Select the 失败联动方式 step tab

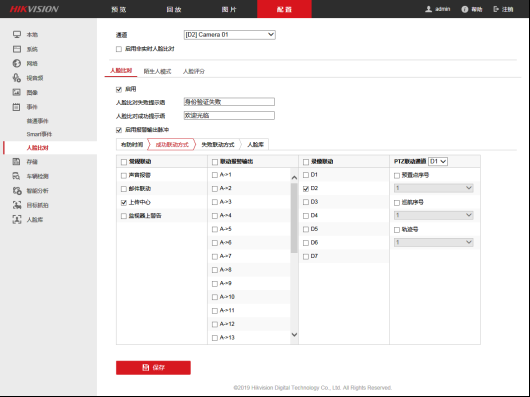pyautogui.click(x=218, y=145)
